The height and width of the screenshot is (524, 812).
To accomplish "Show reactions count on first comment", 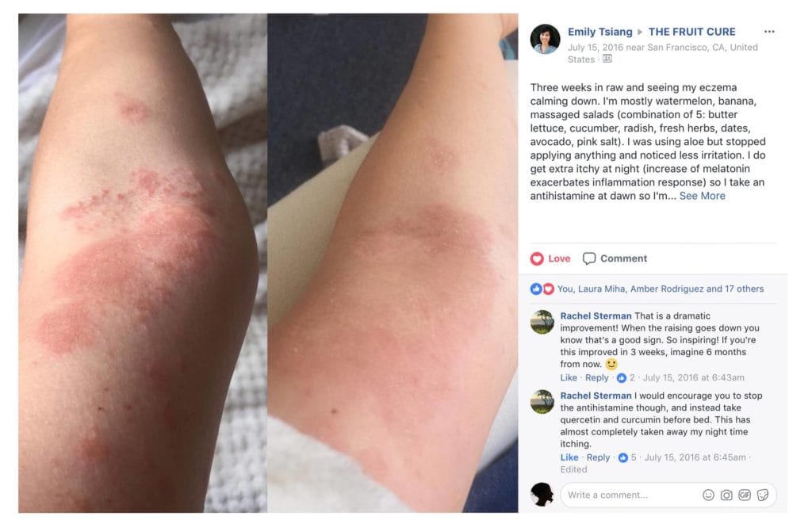I will (625, 377).
